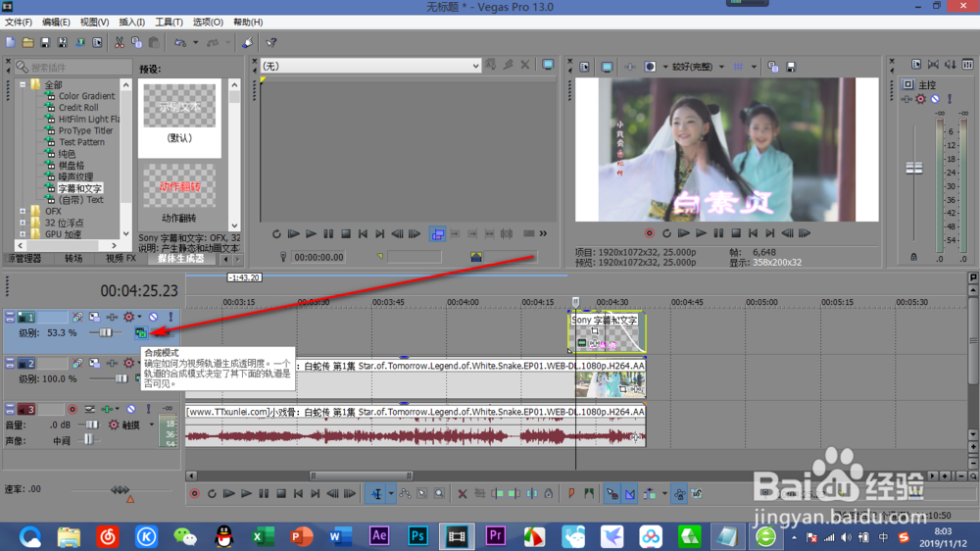Expand the 32 位浮点 folder
This screenshot has height=551, width=980.
24,223
